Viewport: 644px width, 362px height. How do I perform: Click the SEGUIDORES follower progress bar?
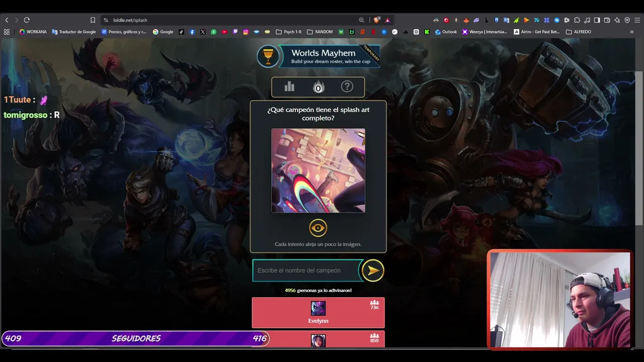click(x=136, y=338)
